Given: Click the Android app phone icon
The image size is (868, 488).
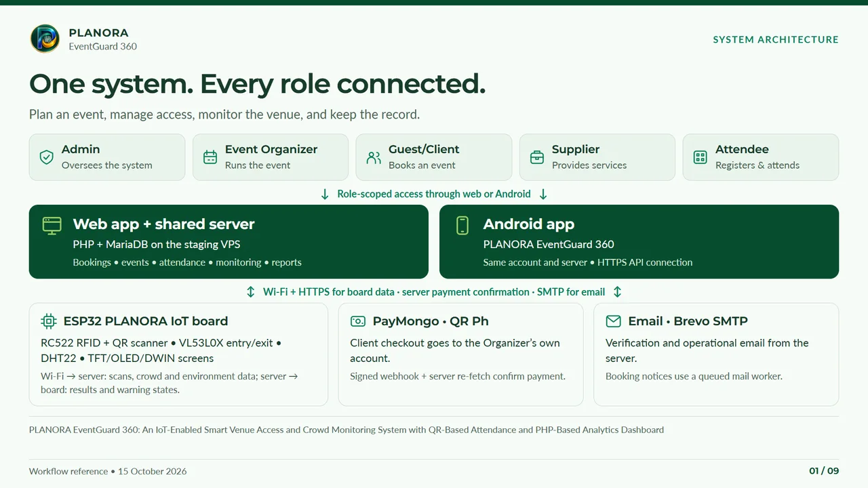Looking at the screenshot, I should click(x=462, y=226).
